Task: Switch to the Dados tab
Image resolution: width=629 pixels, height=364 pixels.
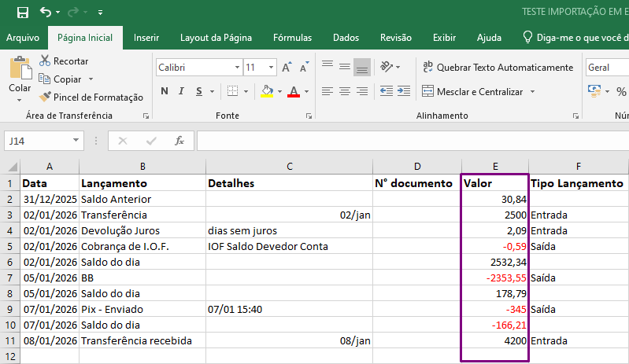Action: [346, 38]
